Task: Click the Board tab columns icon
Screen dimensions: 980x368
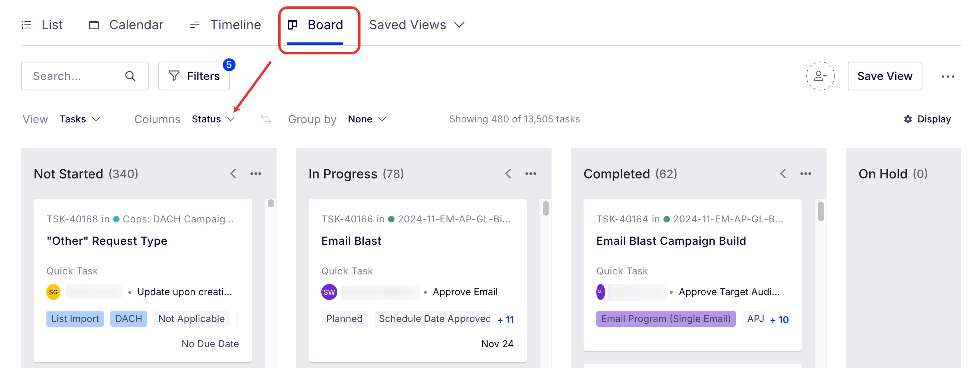Action: pyautogui.click(x=293, y=25)
